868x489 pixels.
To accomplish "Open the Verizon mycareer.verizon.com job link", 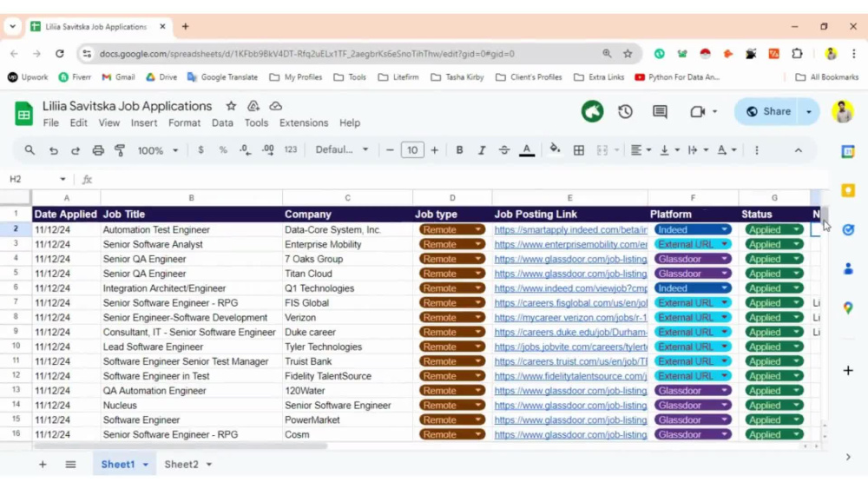I will tap(570, 317).
